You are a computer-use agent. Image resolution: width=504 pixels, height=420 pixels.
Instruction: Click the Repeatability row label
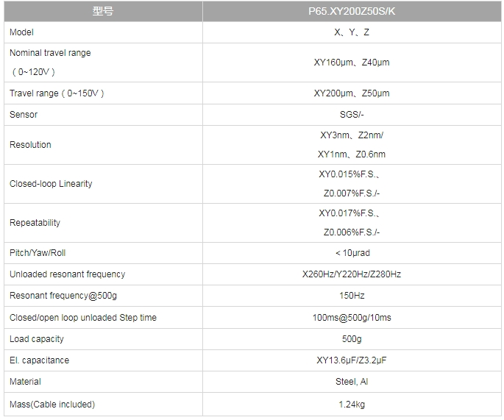35,223
